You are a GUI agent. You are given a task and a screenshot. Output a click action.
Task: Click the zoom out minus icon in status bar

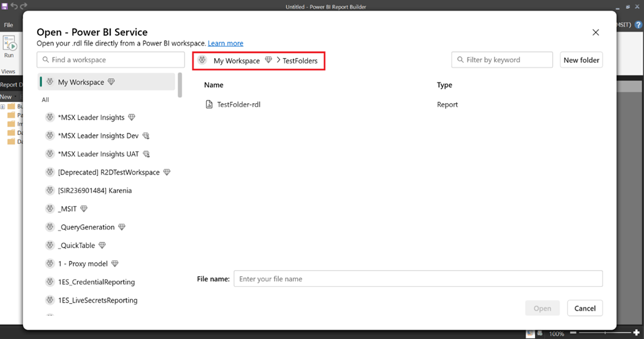tap(573, 332)
